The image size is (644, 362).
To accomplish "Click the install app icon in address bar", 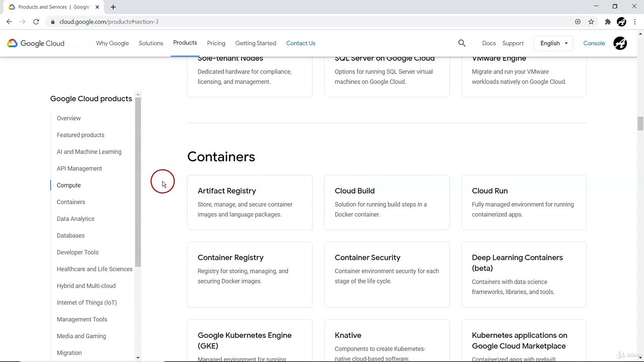I will 578,22.
